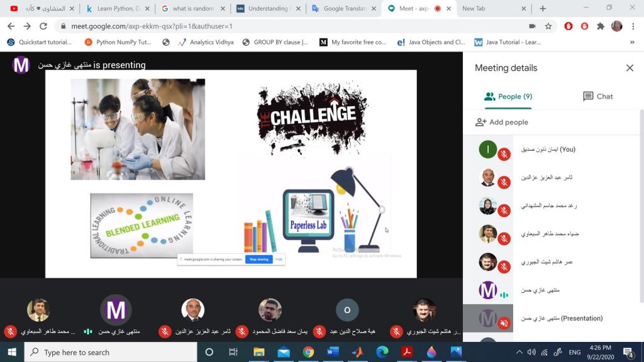This screenshot has width=644, height=362.
Task: Expand the bookmarks bar overflow chevron
Action: click(632, 42)
